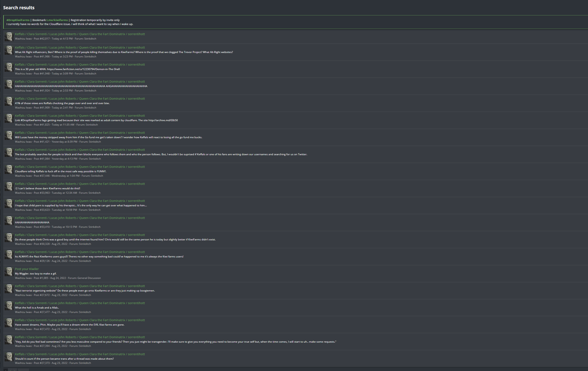This screenshot has height=371, width=588.
Task: Click the avatar beside post #41,421
Action: (9, 135)
